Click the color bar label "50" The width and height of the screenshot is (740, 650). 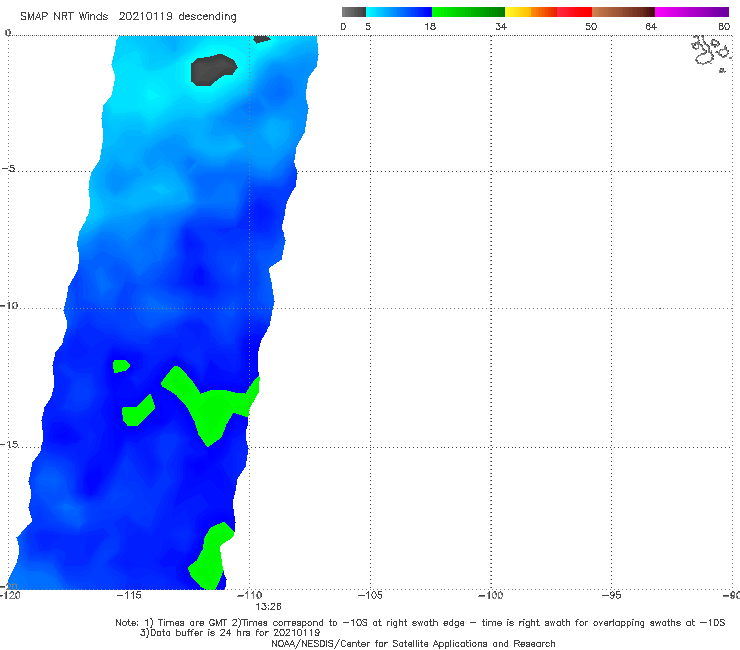[x=591, y=27]
